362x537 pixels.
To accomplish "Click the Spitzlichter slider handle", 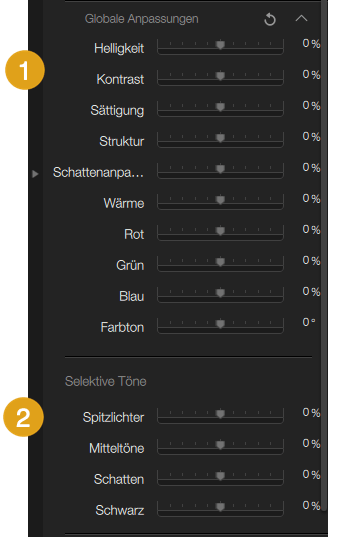I will [221, 414].
